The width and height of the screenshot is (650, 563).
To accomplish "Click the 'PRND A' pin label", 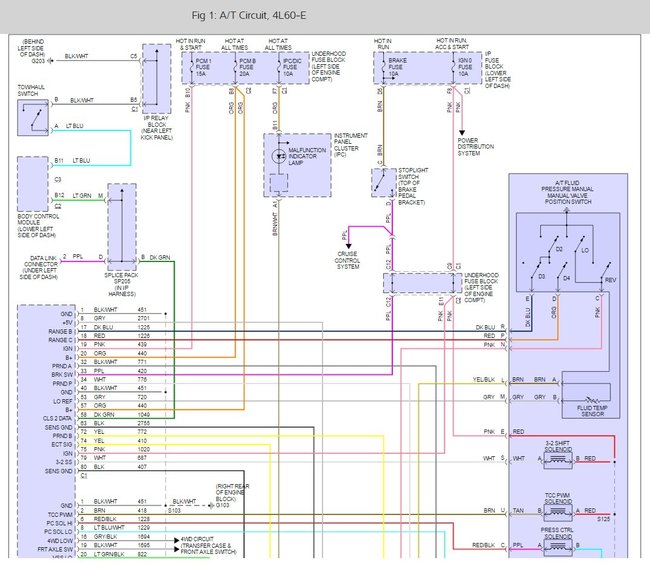I will click(62, 366).
